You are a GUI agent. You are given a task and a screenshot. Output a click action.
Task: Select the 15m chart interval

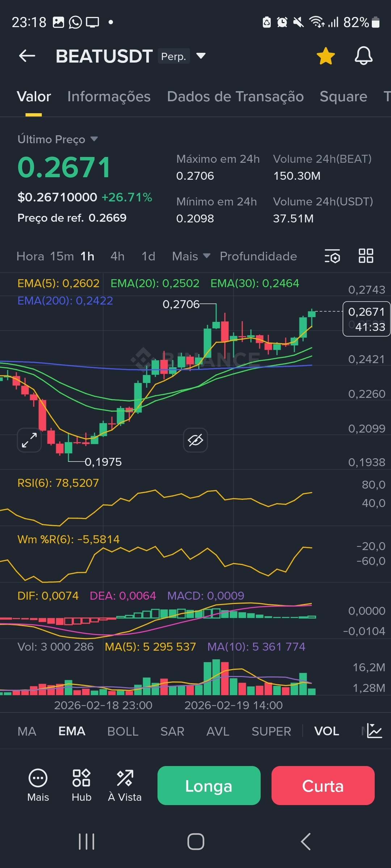(62, 256)
